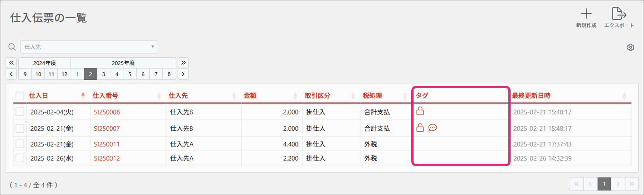644x195 pixels.
Task: Expand the 仕入先 filter dropdown
Action: point(153,47)
